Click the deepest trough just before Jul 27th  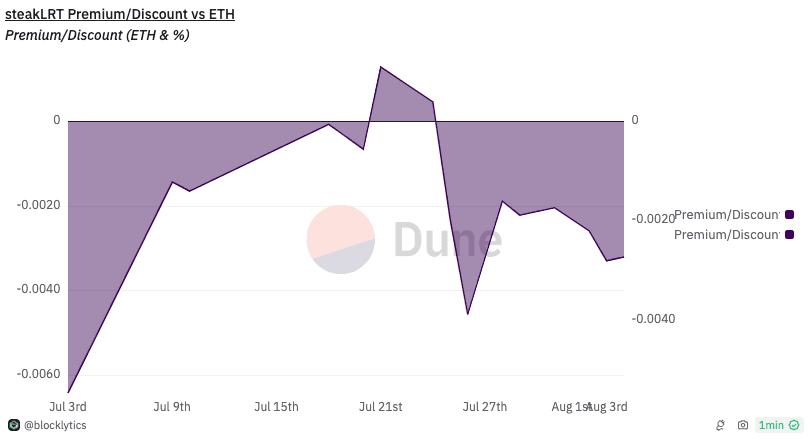point(468,314)
